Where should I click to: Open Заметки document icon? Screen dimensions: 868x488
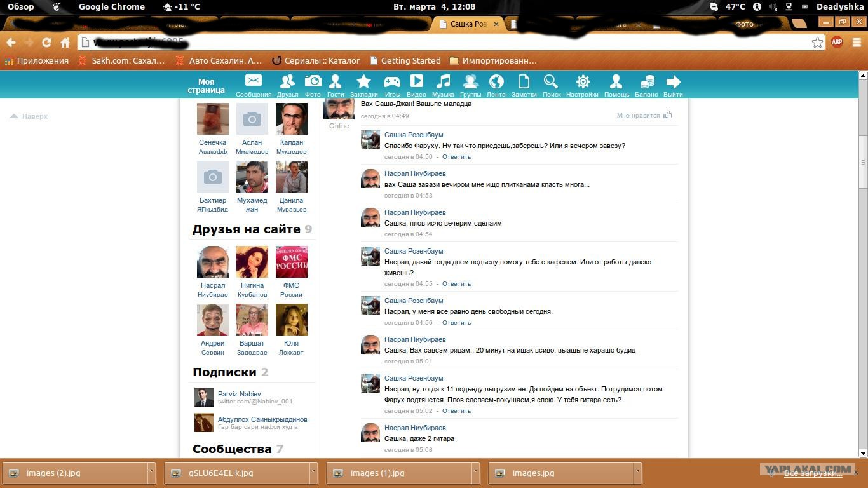click(x=524, y=81)
